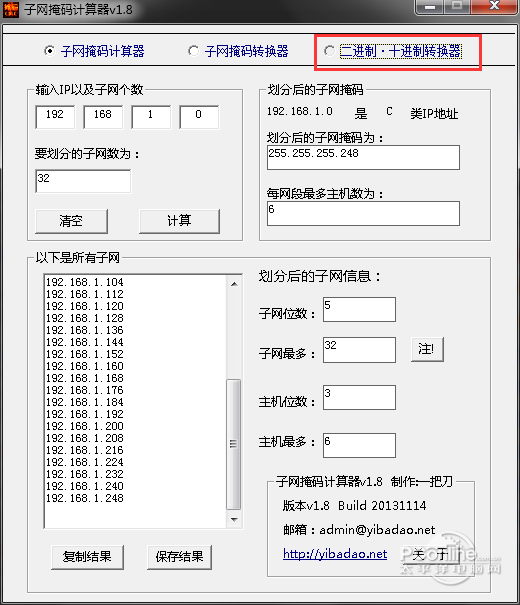Click subnet list scroll up arrow

tap(234, 284)
